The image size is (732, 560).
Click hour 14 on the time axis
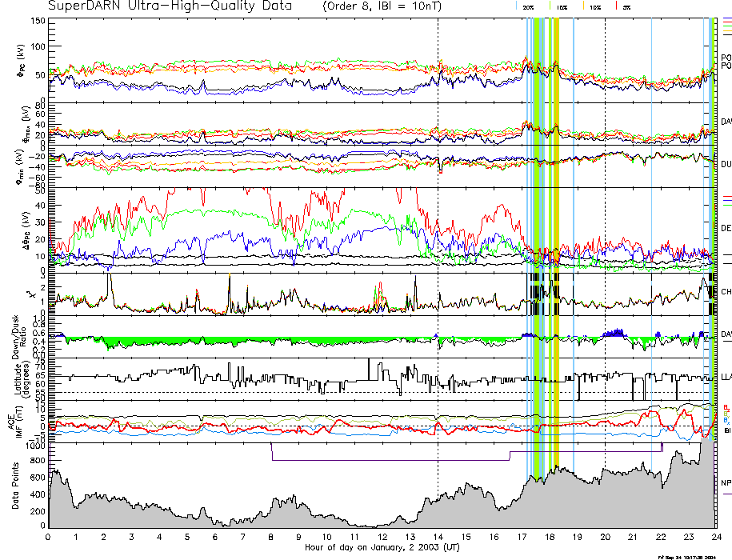tap(437, 538)
